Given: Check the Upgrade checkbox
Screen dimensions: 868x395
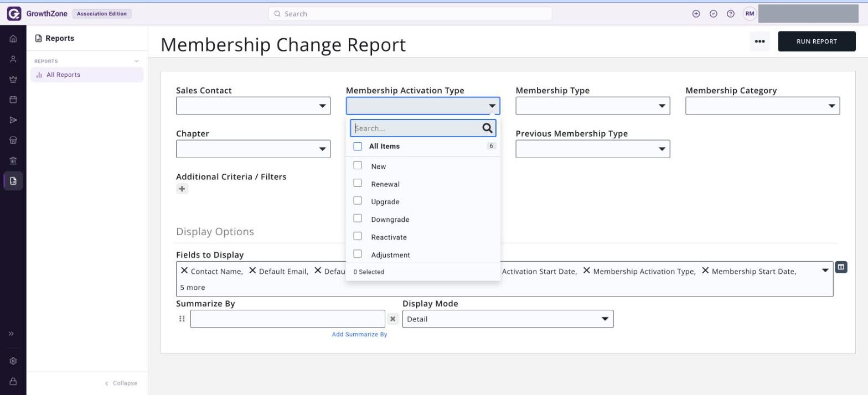Looking at the screenshot, I should pos(358,201).
